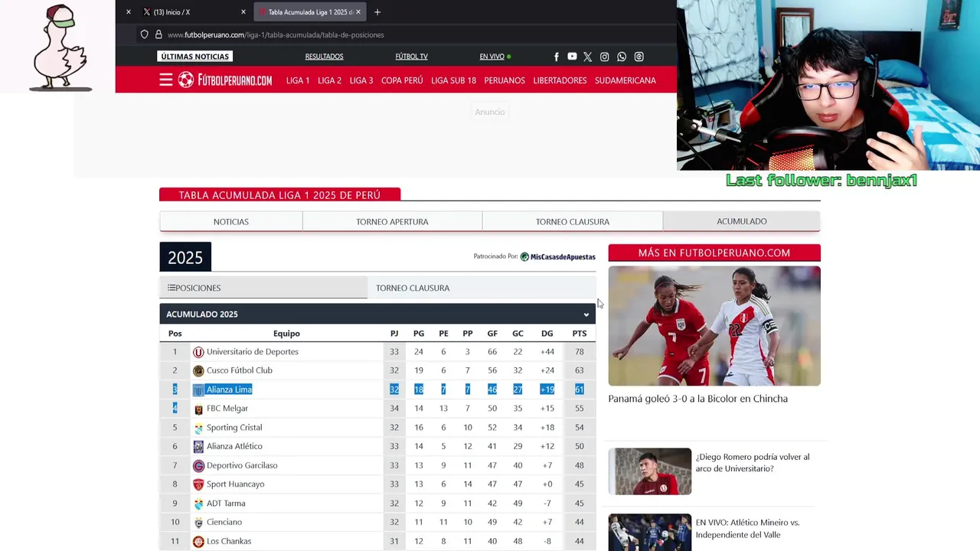Select the Torneo Clausura sub-tab below 2025

(482, 288)
